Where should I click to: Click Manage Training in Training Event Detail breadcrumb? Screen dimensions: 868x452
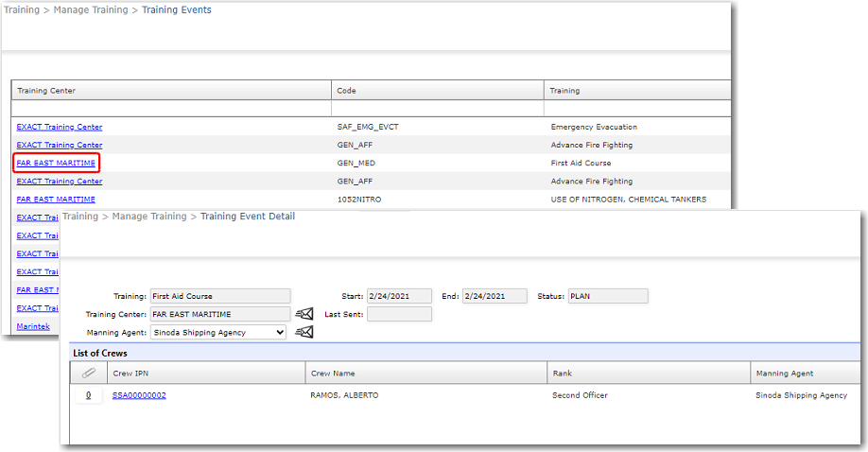click(149, 217)
